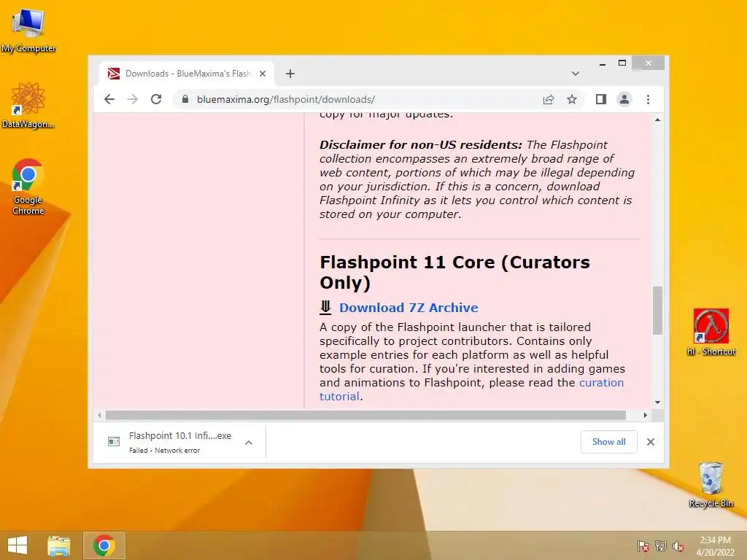
Task: Click the Flashpoint 10.1 Infi....exe download item
Action: coord(180,443)
